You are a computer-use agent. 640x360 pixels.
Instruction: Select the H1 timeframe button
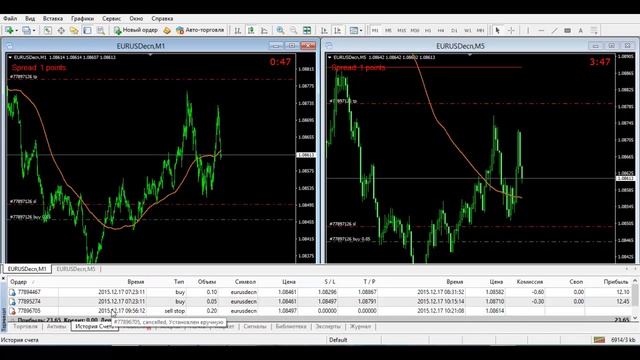tap(428, 30)
